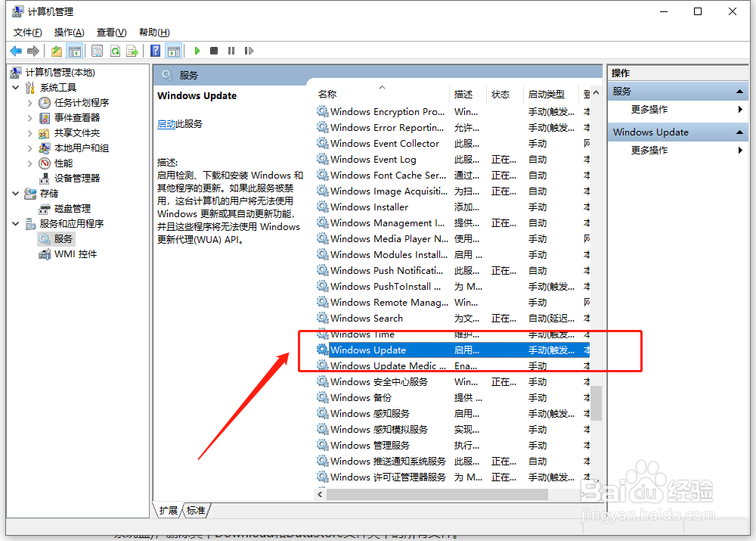
Task: Open the properties toolbar icon
Action: coord(97,51)
